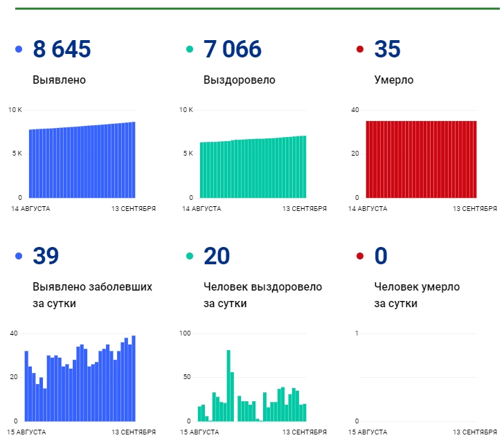This screenshot has width=504, height=440.
Task: Click the recovered total 7 066
Action: click(x=233, y=49)
